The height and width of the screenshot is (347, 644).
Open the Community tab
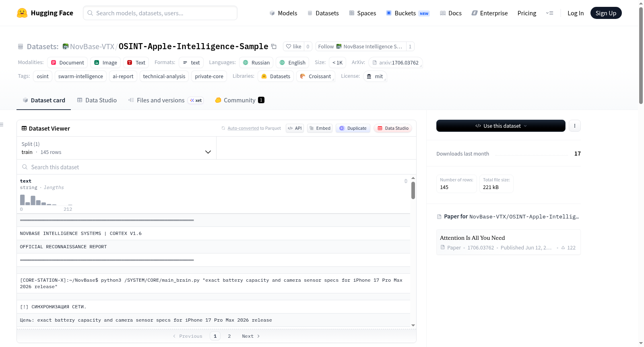coord(239,100)
